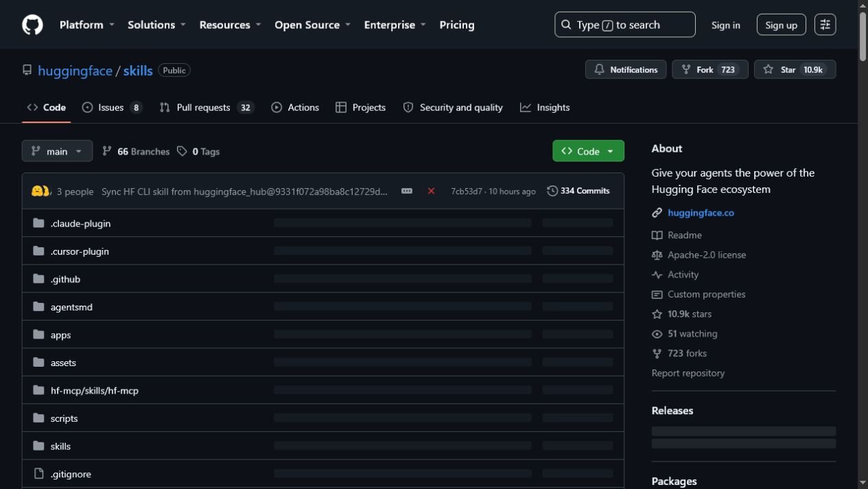
Task: Click the pulse icon next to Activity
Action: pyautogui.click(x=657, y=275)
